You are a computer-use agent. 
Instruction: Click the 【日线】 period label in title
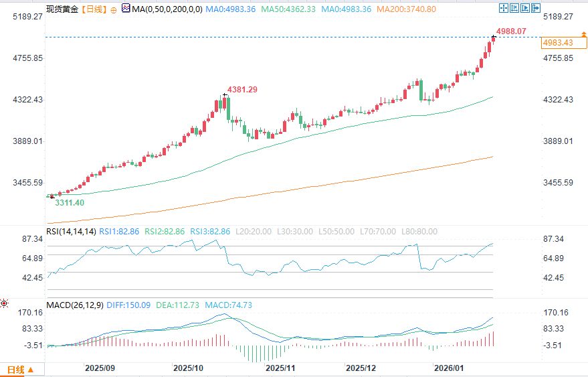[94, 9]
